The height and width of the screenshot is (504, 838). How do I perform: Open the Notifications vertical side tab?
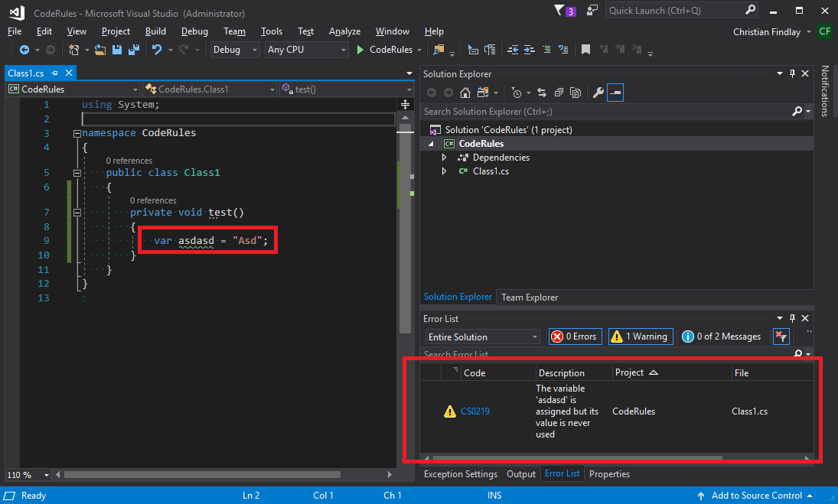(x=825, y=91)
